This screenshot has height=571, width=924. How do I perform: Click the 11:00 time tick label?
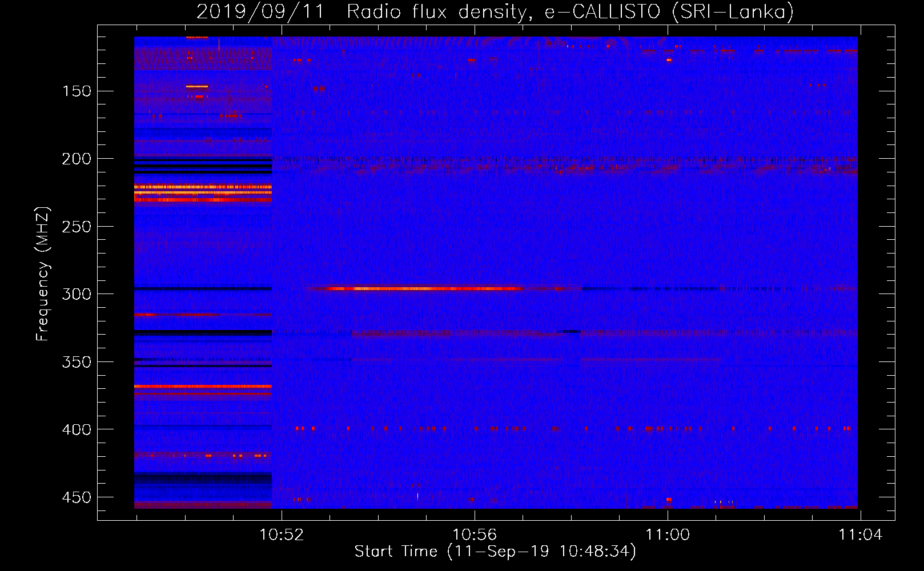[668, 534]
